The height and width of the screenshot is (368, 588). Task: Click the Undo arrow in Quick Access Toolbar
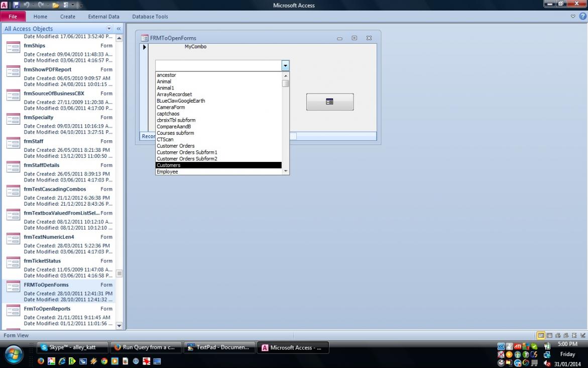[x=26, y=5]
